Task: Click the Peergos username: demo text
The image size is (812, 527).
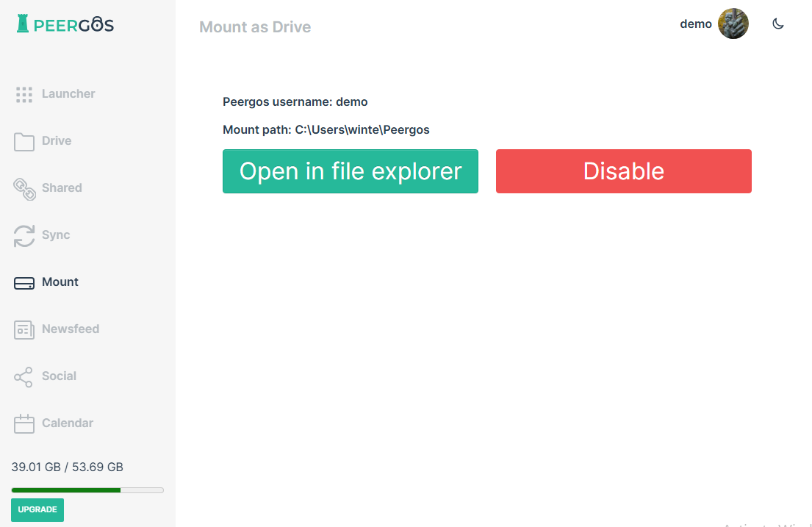Action: tap(295, 102)
